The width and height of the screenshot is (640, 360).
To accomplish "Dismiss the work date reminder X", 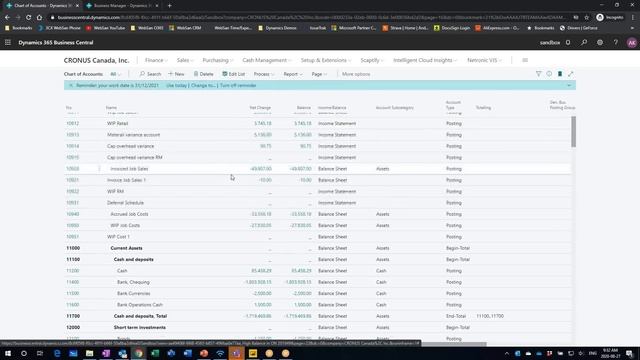I will click(x=71, y=85).
